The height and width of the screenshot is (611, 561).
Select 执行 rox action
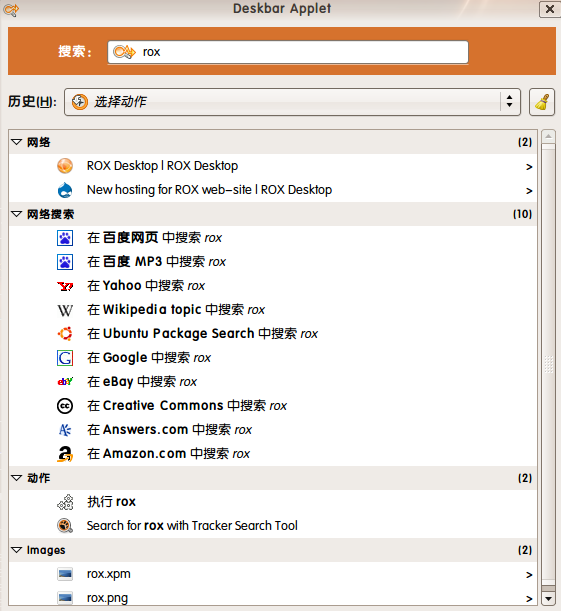(273, 502)
